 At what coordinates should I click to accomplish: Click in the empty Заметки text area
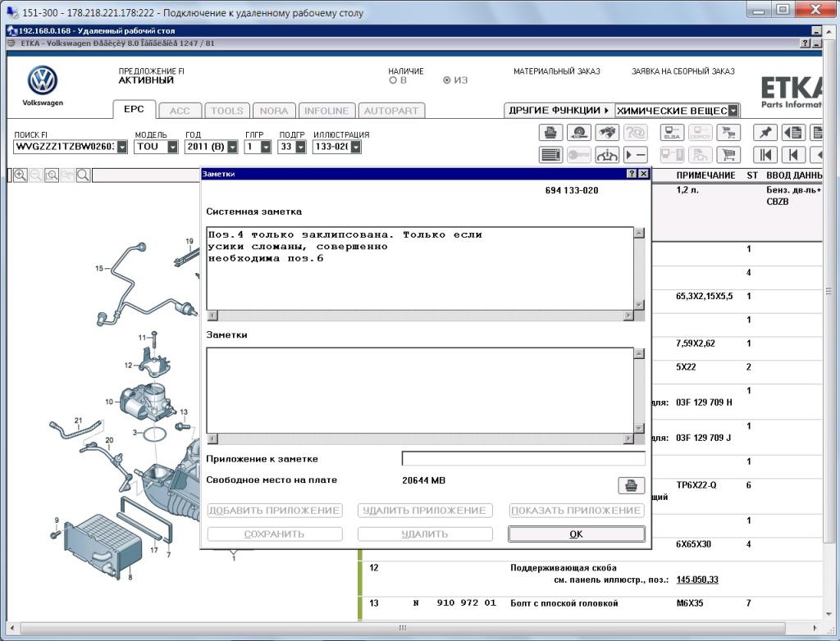[420, 390]
